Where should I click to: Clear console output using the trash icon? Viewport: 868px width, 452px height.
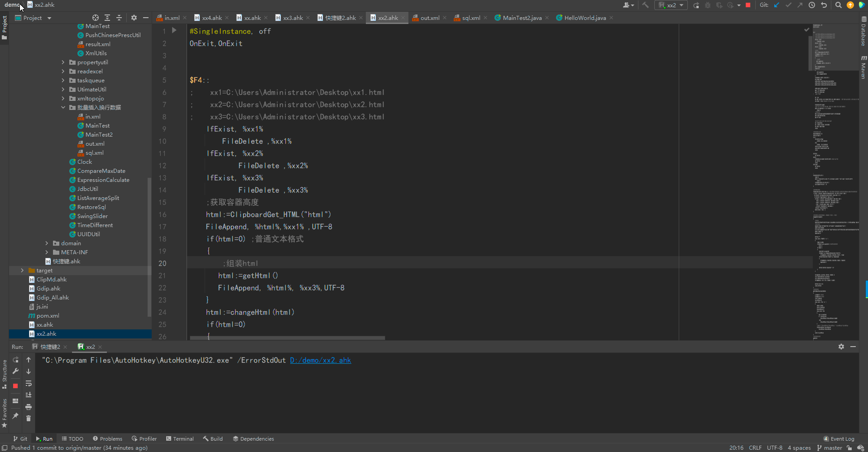pos(29,418)
